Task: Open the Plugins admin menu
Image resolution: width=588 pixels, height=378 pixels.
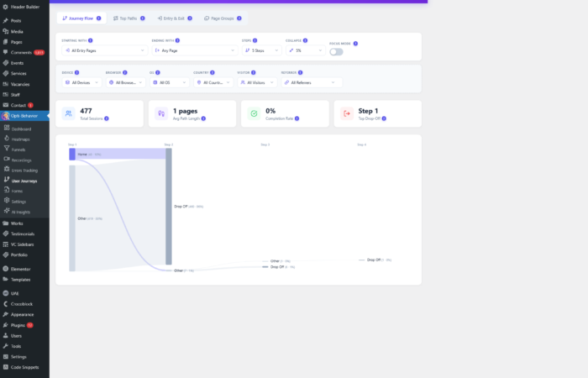Action: [x=18, y=325]
